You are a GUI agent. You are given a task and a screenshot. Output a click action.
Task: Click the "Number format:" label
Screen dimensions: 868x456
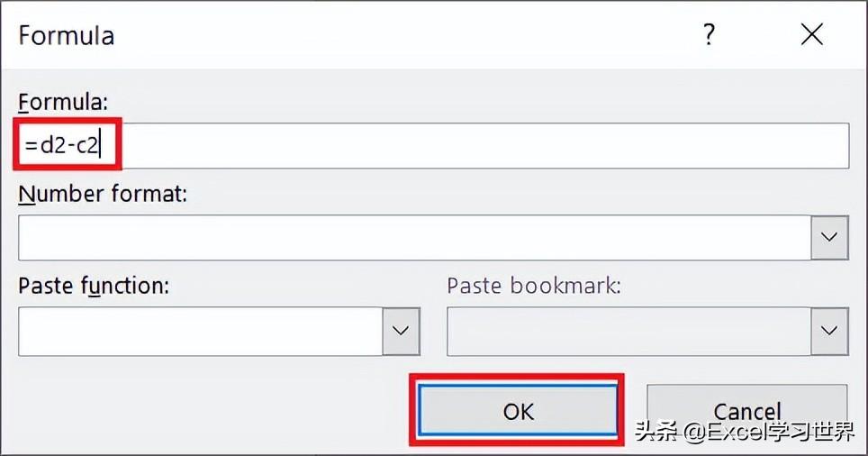(103, 194)
